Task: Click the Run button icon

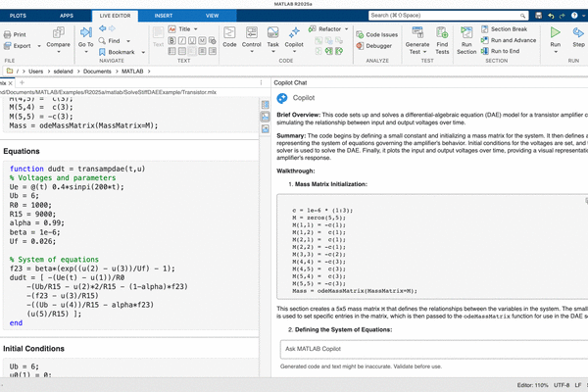Action: [556, 34]
